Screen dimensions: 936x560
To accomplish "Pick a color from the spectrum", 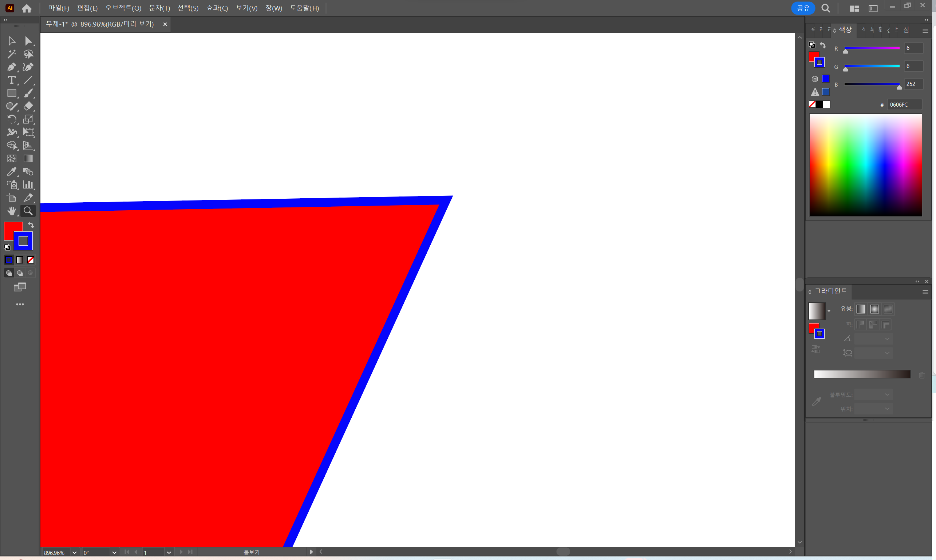I will (865, 165).
